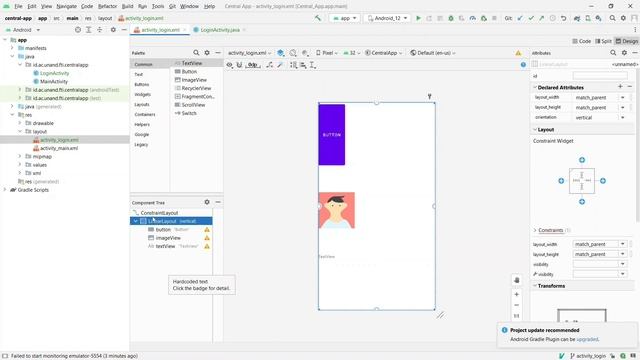The height and width of the screenshot is (360, 640).
Task: Click the Debug app bug icon
Action: (x=451, y=18)
